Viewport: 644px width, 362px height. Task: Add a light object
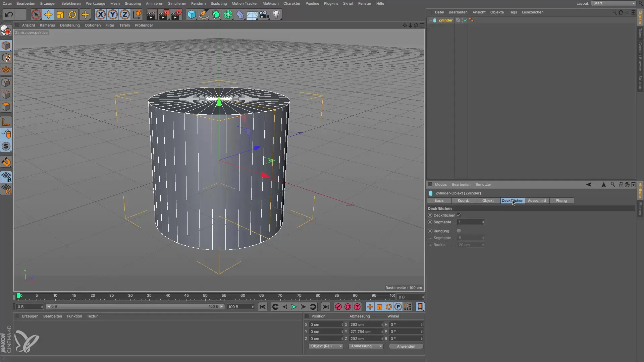click(x=276, y=14)
